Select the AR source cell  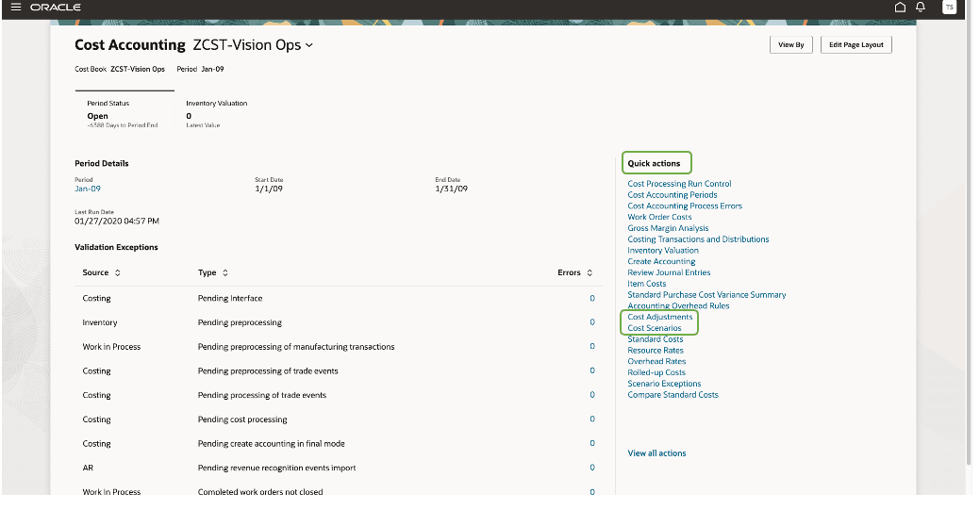tap(88, 468)
